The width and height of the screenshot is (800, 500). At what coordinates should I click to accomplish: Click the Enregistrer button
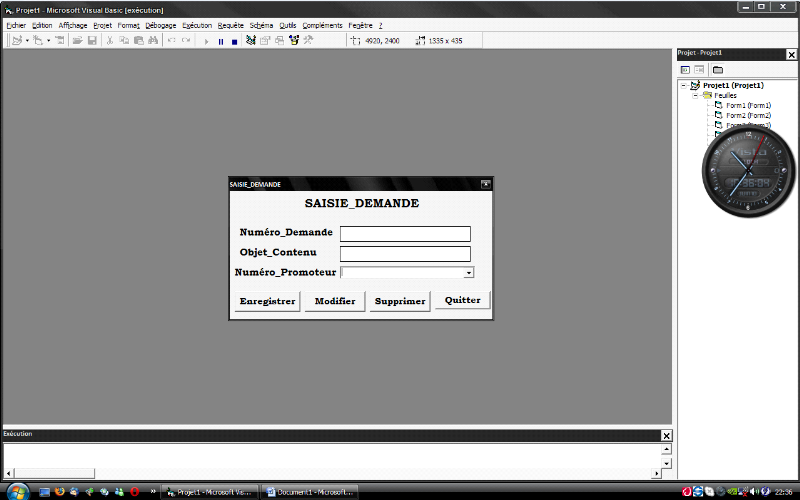(x=267, y=301)
